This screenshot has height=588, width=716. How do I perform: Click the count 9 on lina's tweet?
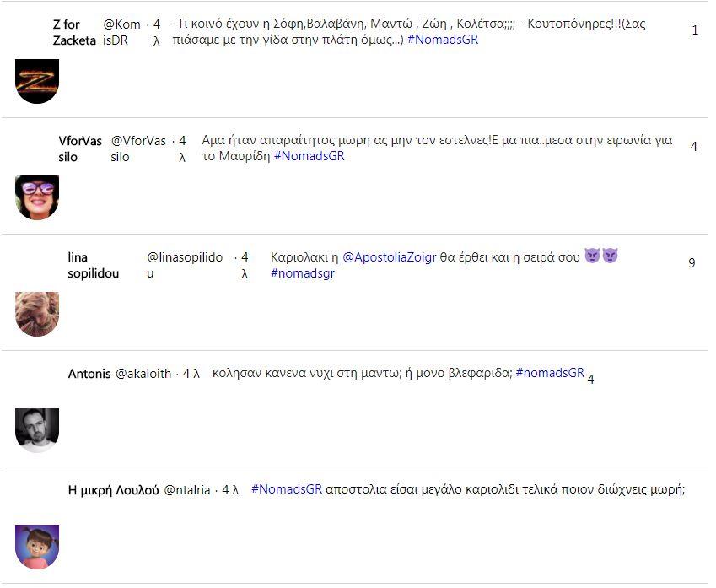[x=692, y=263]
